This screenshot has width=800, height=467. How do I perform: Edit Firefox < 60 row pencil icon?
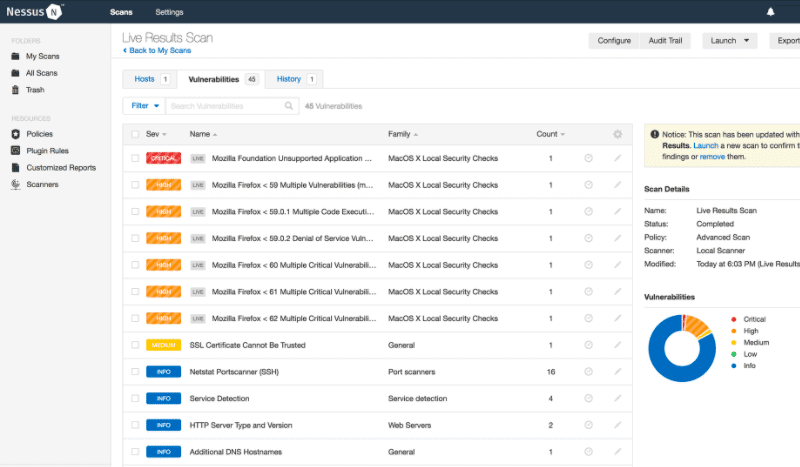click(x=617, y=265)
